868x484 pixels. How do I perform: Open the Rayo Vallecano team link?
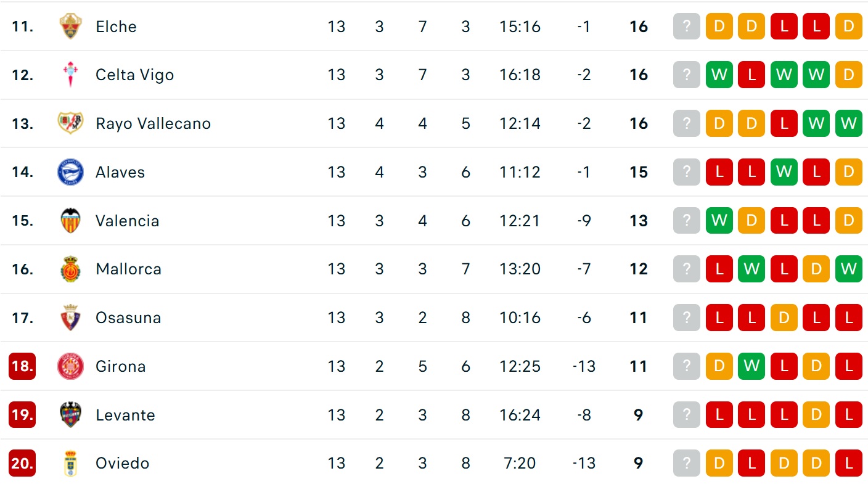(153, 123)
